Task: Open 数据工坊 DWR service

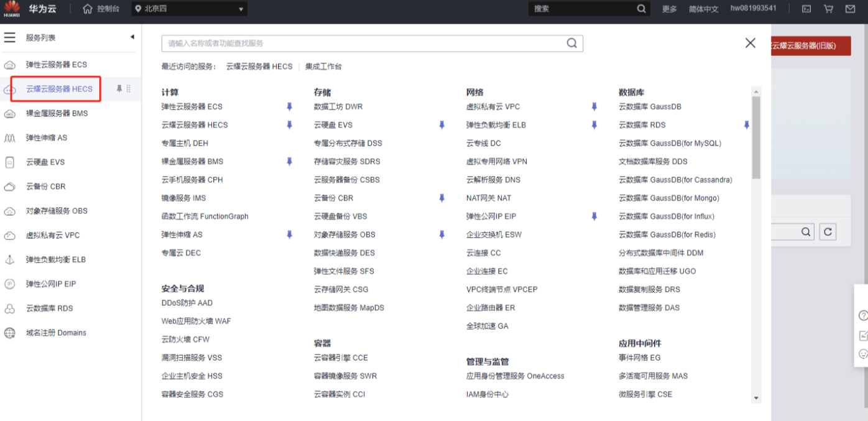Action: 338,107
